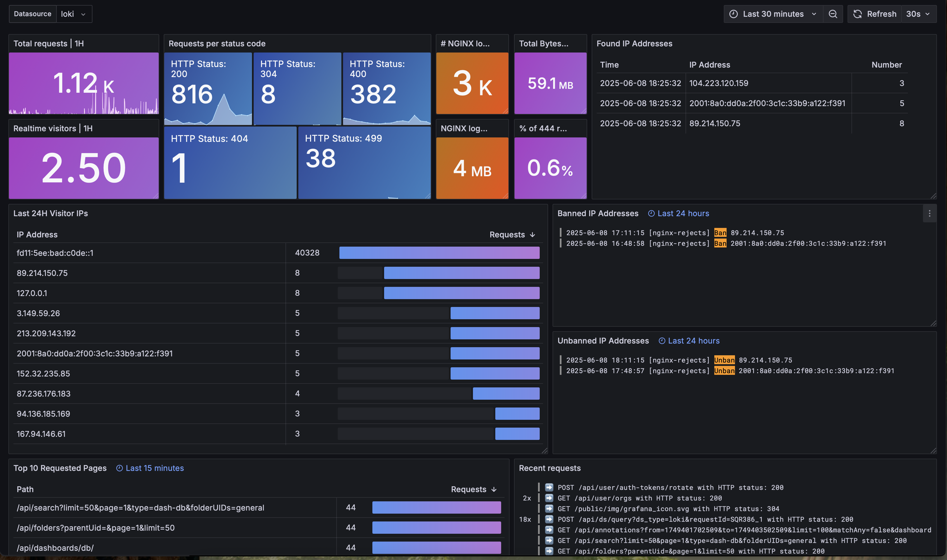Viewport: 947px width, 560px height.
Task: Open the loki datasource dropdown
Action: click(x=74, y=14)
